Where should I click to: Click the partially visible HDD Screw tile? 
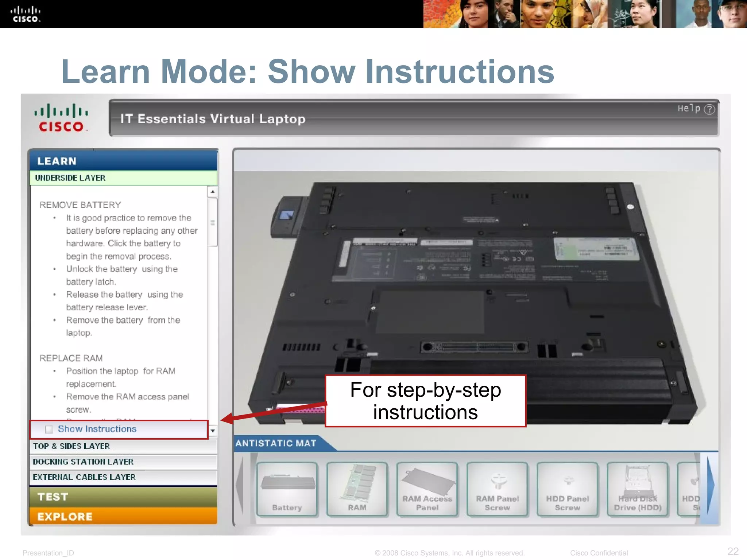[689, 489]
